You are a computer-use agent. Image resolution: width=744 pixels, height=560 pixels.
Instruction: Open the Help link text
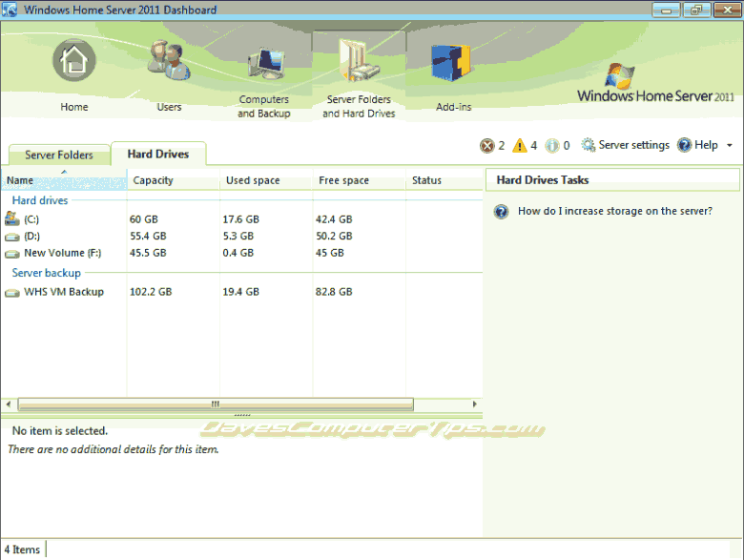tap(706, 145)
